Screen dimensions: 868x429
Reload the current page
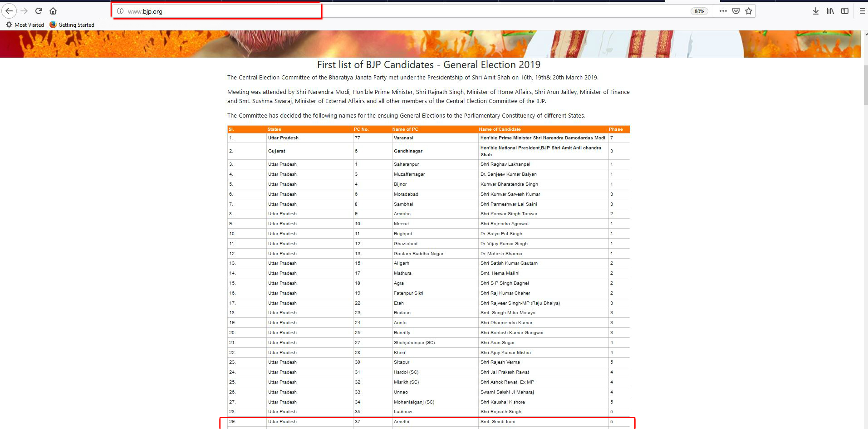click(x=39, y=11)
